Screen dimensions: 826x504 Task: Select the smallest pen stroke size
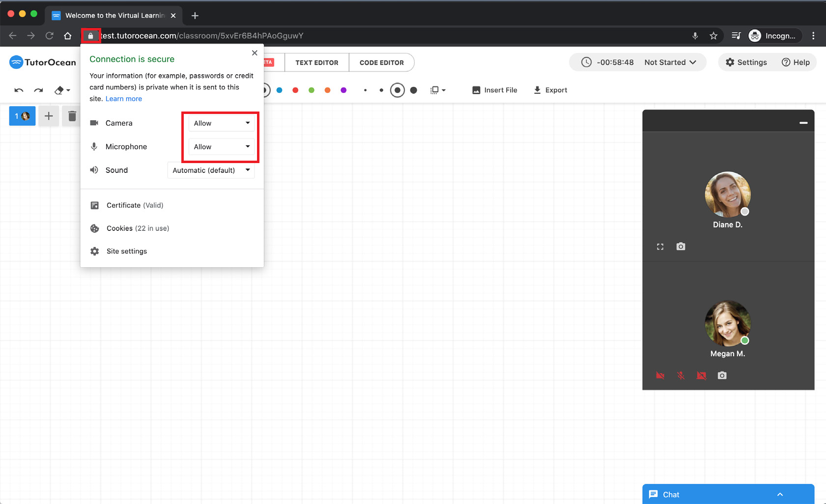(x=365, y=90)
